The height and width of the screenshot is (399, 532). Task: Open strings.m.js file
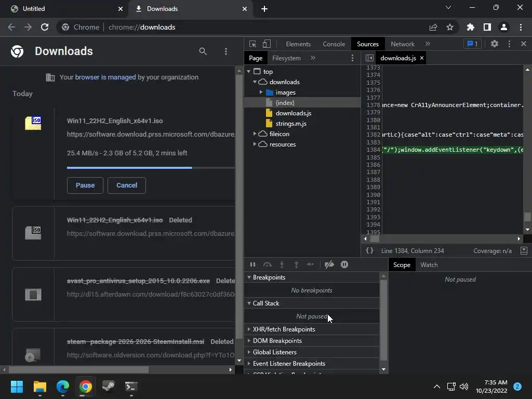coord(291,124)
